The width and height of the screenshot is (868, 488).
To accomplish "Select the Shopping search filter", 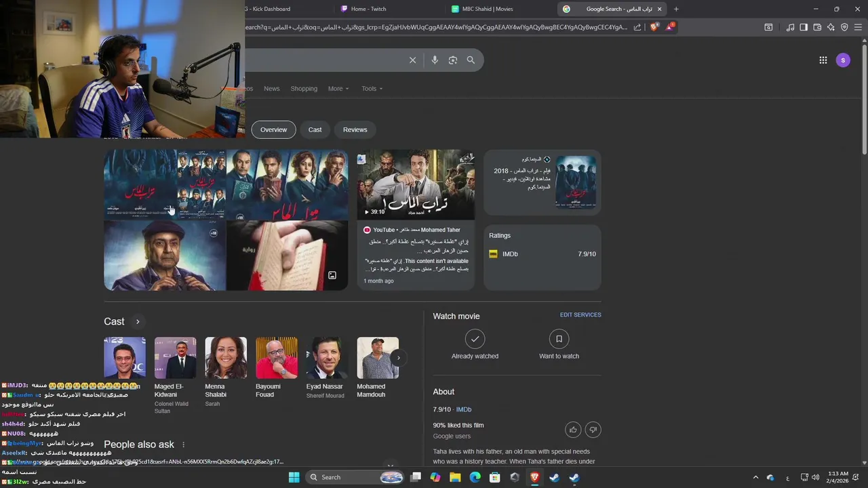I will (x=304, y=89).
